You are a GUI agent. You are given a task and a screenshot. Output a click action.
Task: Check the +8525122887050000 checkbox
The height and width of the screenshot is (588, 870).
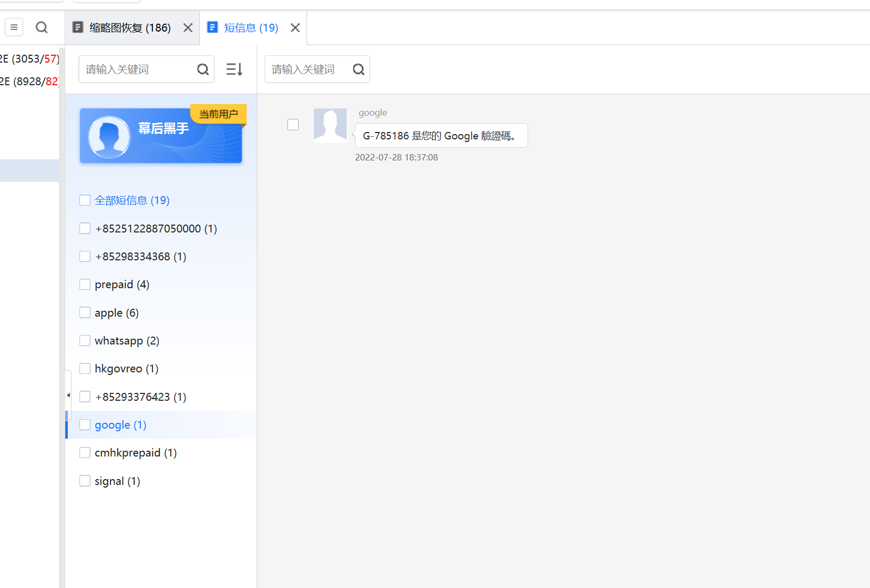85,228
